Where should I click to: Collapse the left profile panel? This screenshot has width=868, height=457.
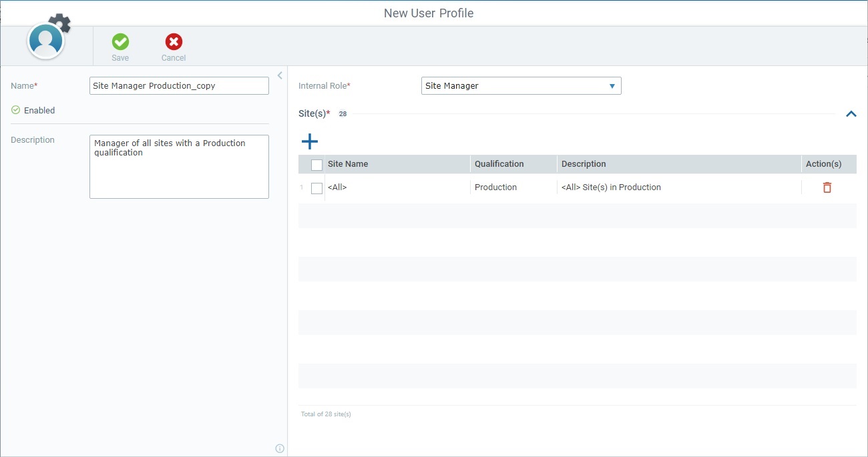[x=280, y=75]
